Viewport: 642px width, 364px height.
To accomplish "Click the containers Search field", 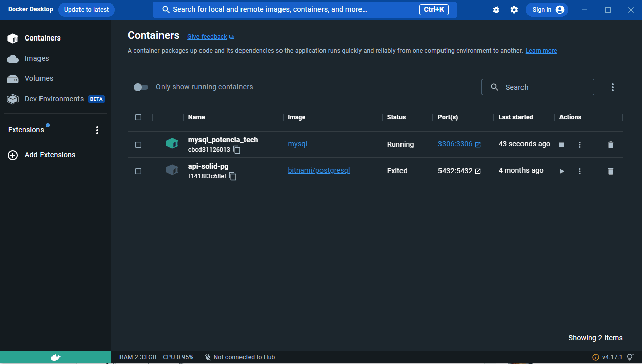I will pos(538,87).
